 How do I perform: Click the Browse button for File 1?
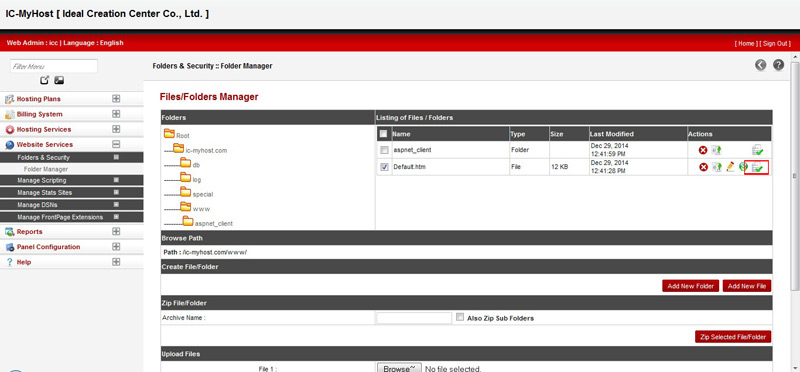399,368
